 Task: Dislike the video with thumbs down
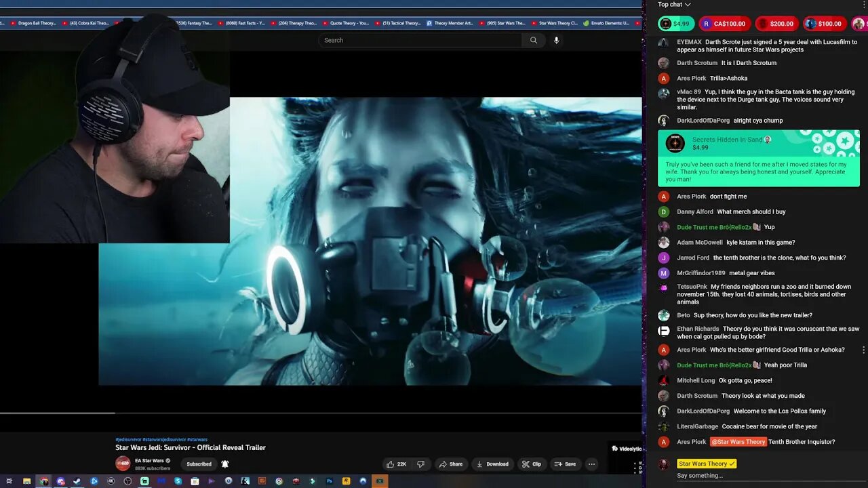tap(420, 464)
